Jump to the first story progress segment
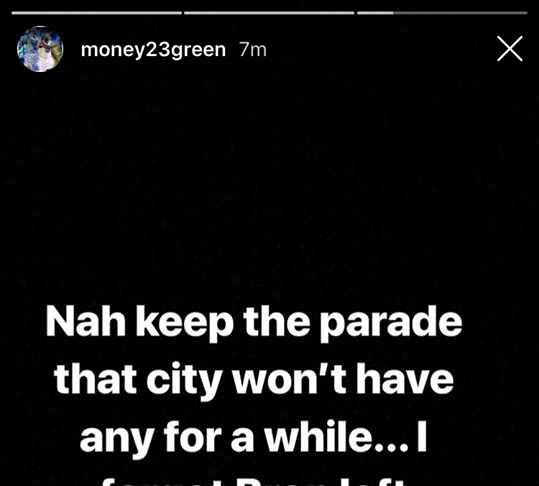The image size is (539, 486). click(97, 13)
